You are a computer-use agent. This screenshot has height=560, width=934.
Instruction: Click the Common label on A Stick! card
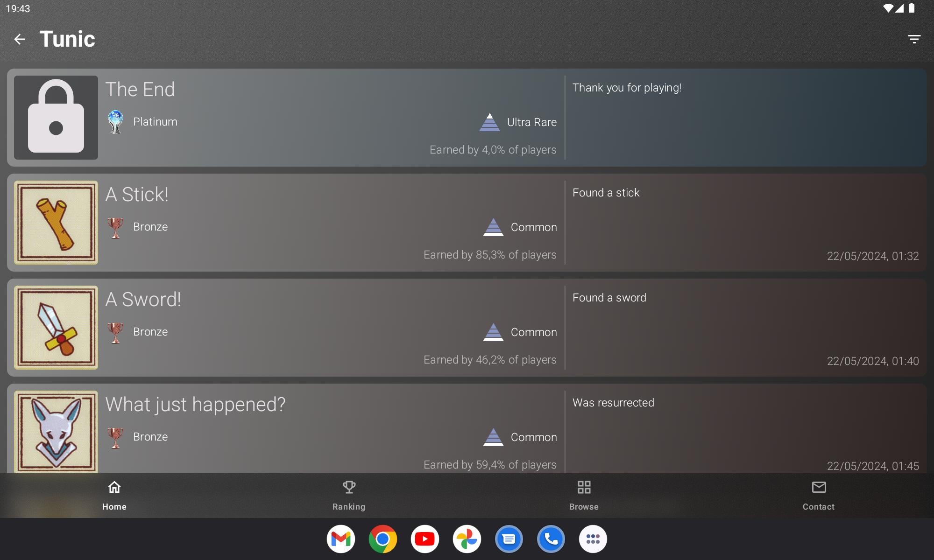[x=534, y=227]
